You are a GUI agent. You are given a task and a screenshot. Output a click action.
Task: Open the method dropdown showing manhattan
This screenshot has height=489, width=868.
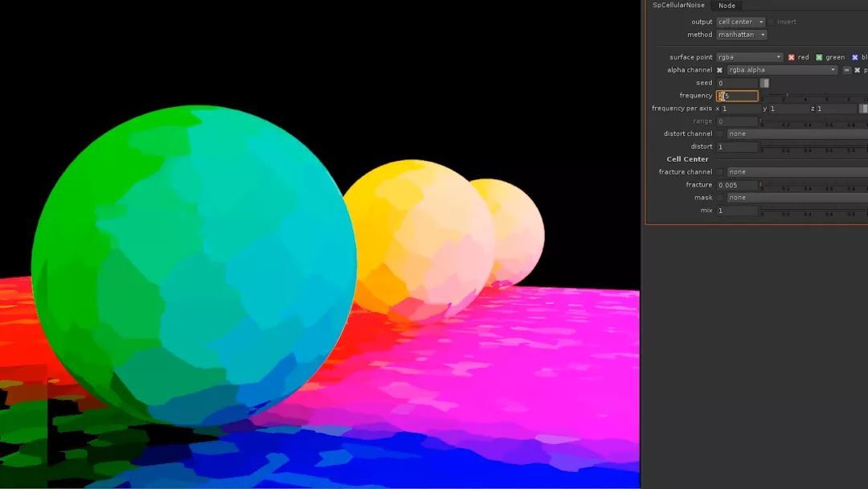(x=740, y=35)
